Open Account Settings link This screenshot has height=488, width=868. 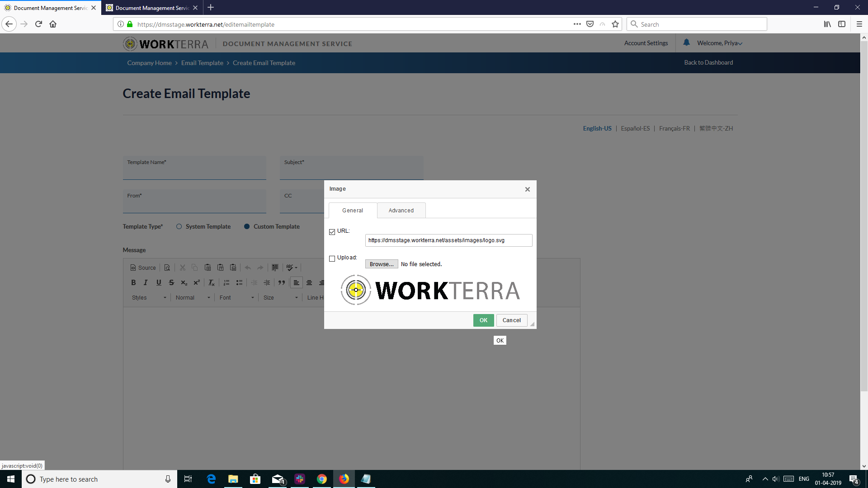646,43
